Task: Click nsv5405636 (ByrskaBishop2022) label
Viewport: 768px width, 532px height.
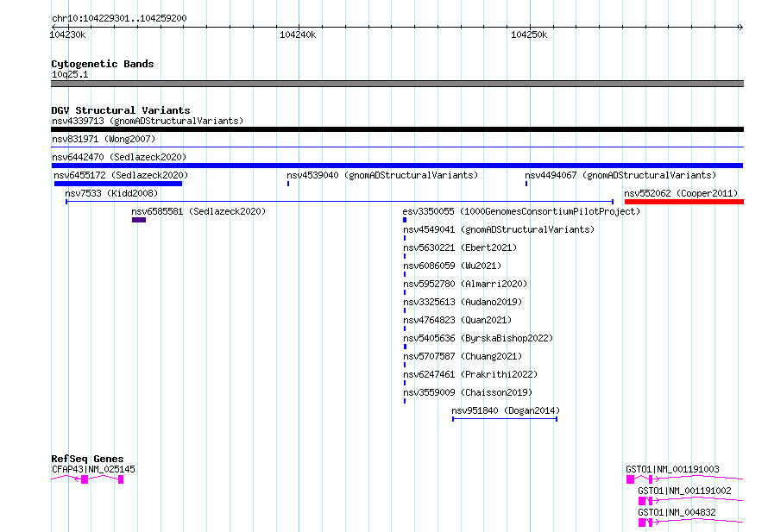Action: coord(478,338)
